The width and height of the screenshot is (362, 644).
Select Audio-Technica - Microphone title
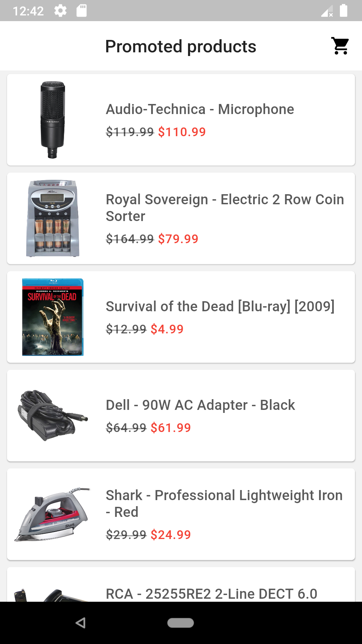point(200,109)
